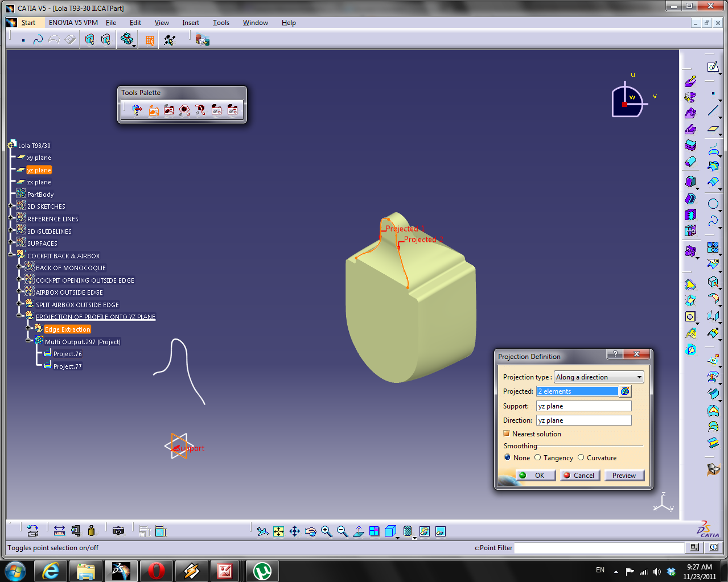Collapse COCKPIT BACK & AIRBOX tree node
Image resolution: width=728 pixels, height=582 pixels.
pyautogui.click(x=10, y=255)
